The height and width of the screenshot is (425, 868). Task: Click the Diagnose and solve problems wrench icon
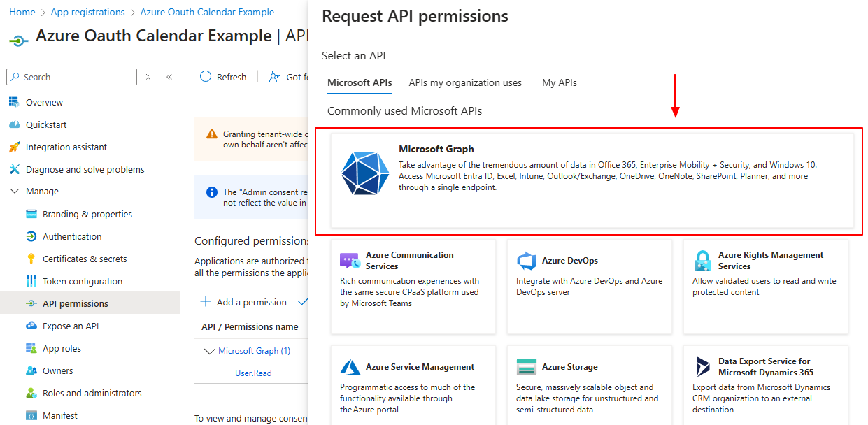click(14, 169)
